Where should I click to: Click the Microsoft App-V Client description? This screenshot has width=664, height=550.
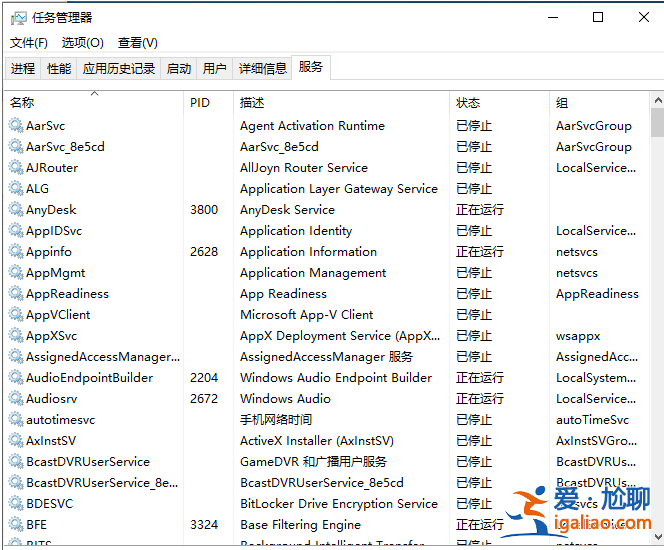[x=306, y=315]
